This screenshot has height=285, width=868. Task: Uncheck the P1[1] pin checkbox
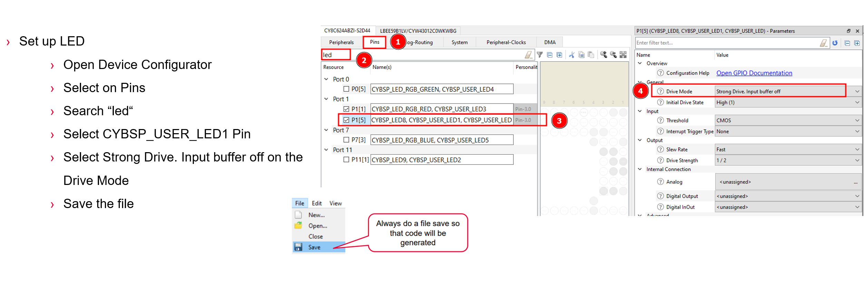[x=346, y=109]
